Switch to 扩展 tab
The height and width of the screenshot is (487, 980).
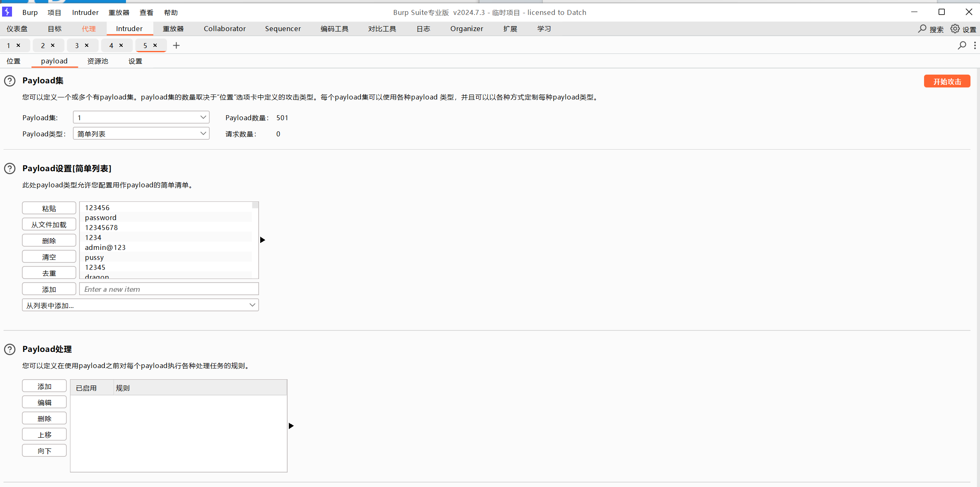[x=510, y=29]
